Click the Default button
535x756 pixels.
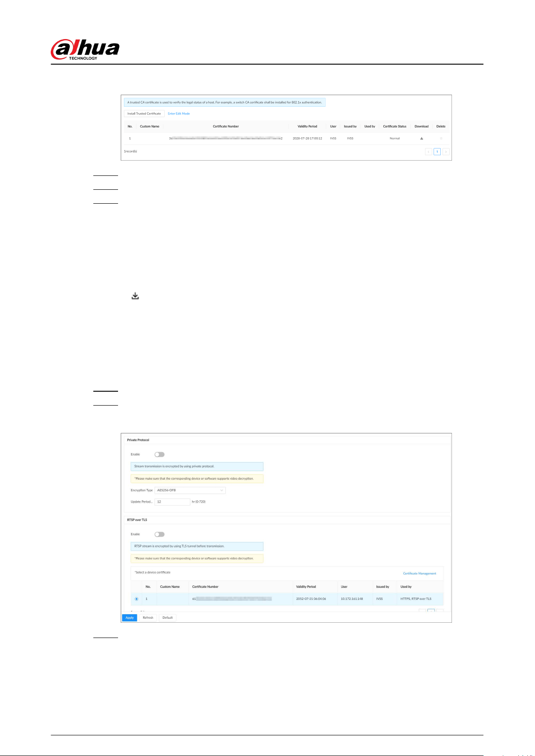pyautogui.click(x=167, y=618)
